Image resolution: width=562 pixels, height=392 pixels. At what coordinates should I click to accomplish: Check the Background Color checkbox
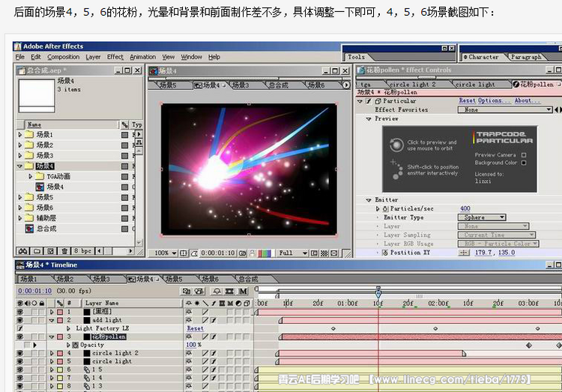pyautogui.click(x=524, y=163)
